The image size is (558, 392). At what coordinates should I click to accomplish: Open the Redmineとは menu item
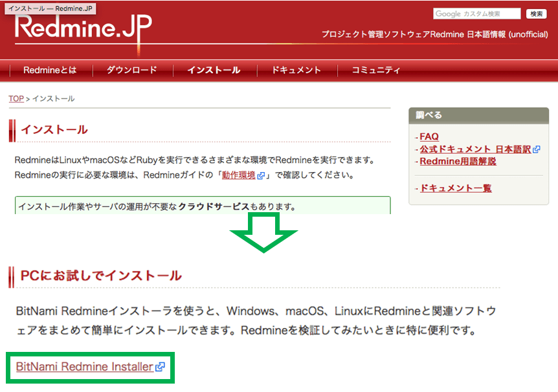click(50, 70)
